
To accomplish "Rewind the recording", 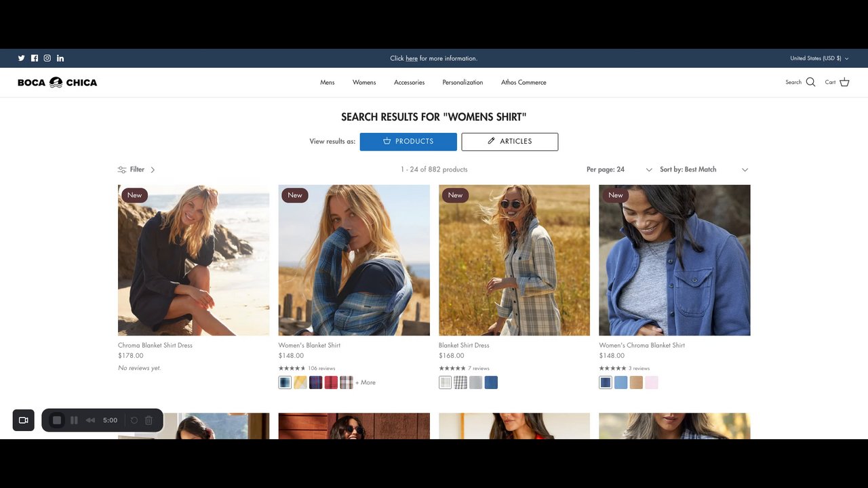I will (x=90, y=420).
